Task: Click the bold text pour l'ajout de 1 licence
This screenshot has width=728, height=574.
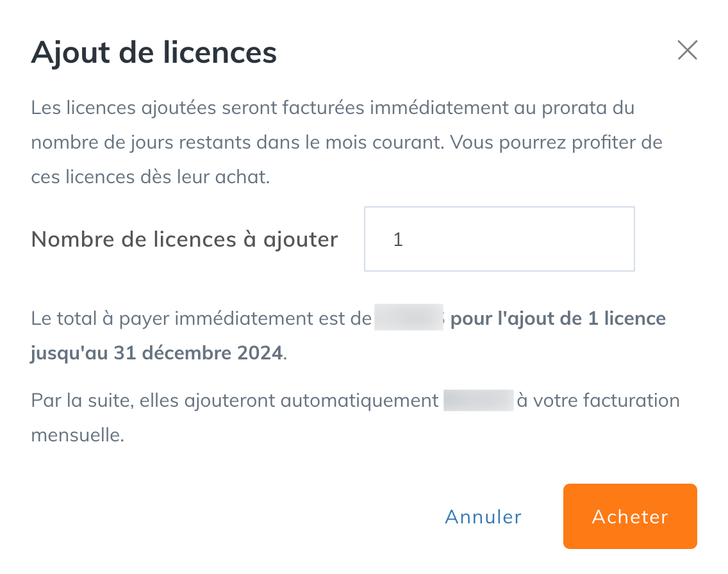Action: click(558, 319)
